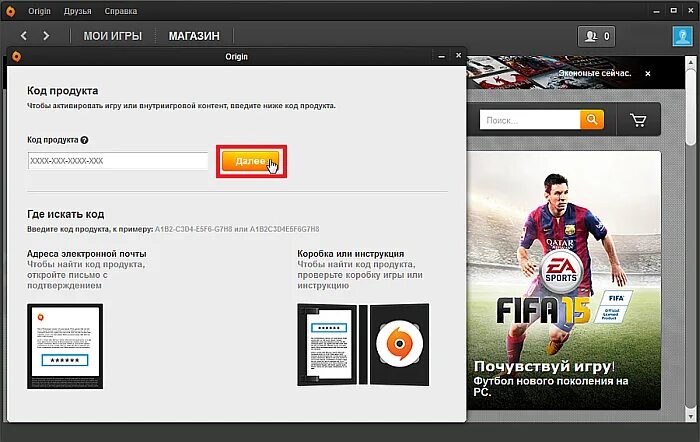The image size is (700, 442).
Task: Click the email confirmation example image
Action: point(65,346)
